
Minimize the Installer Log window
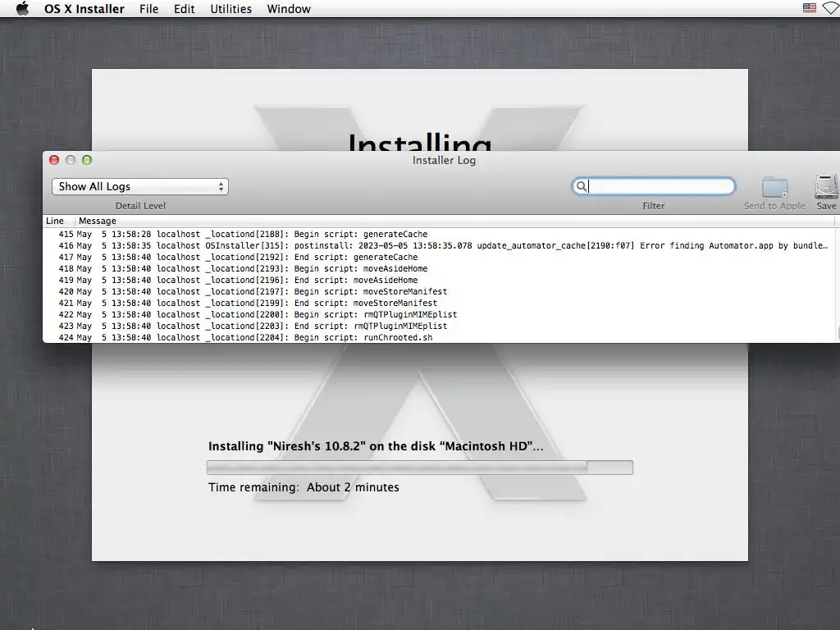click(71, 160)
